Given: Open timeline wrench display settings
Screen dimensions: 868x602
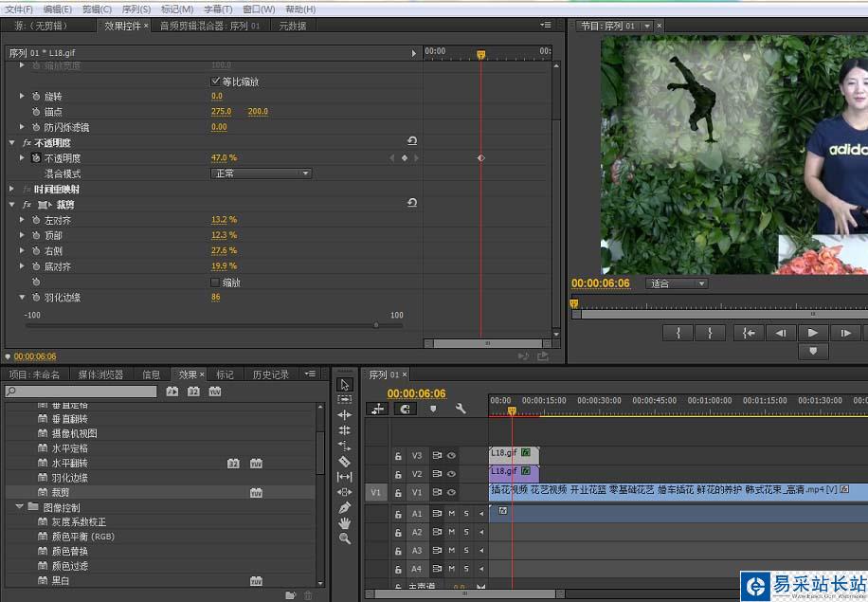Looking at the screenshot, I should [x=461, y=409].
